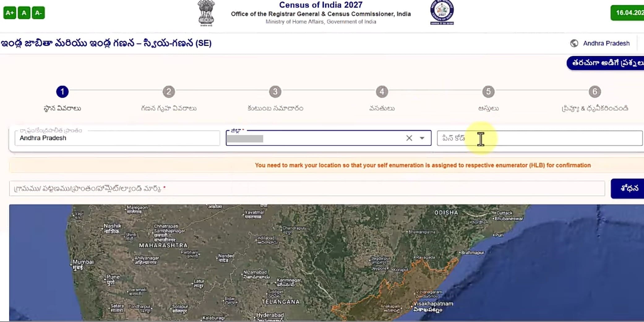Switch to step 4 వసతులు
This screenshot has height=322, width=644.
point(381,91)
